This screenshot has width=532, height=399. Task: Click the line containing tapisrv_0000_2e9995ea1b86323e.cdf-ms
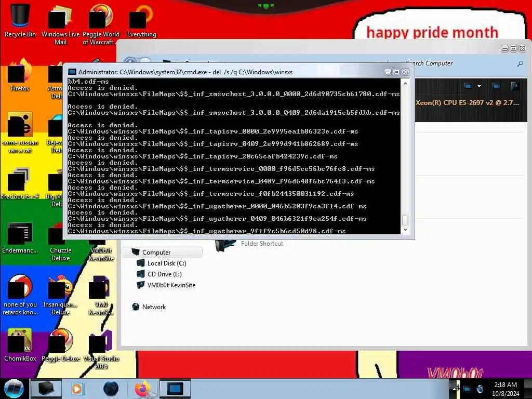tap(212, 131)
